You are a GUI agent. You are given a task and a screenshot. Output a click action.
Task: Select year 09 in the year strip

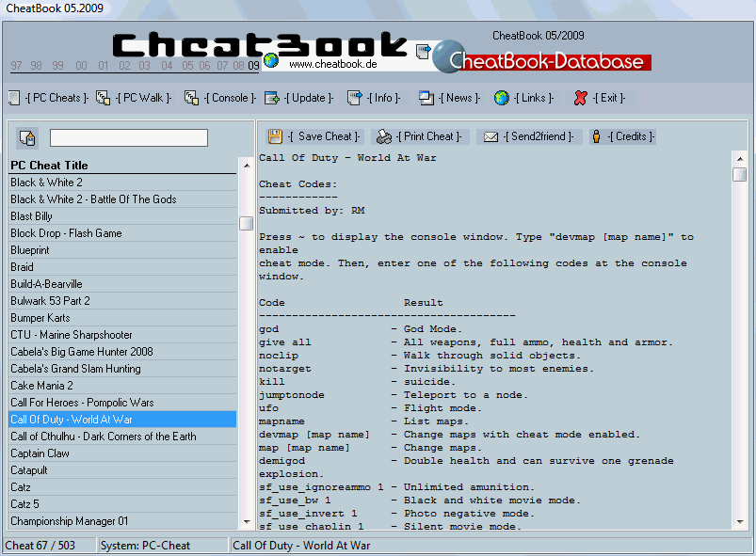click(253, 66)
